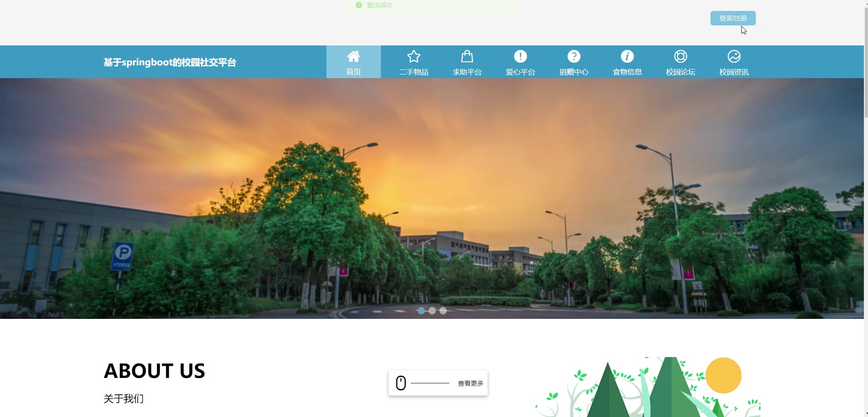Screen dimensions: 868x417
Task: Click the mouse scroll icon
Action: (401, 383)
